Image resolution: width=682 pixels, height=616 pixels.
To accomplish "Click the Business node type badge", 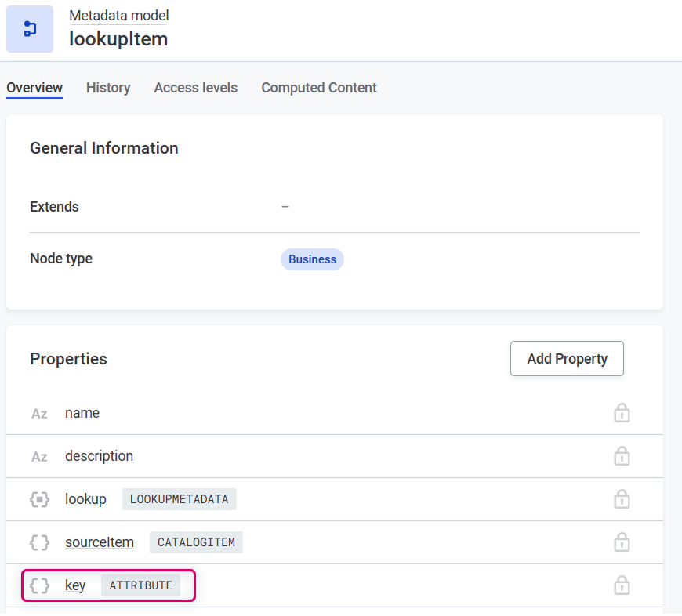I will point(312,259).
